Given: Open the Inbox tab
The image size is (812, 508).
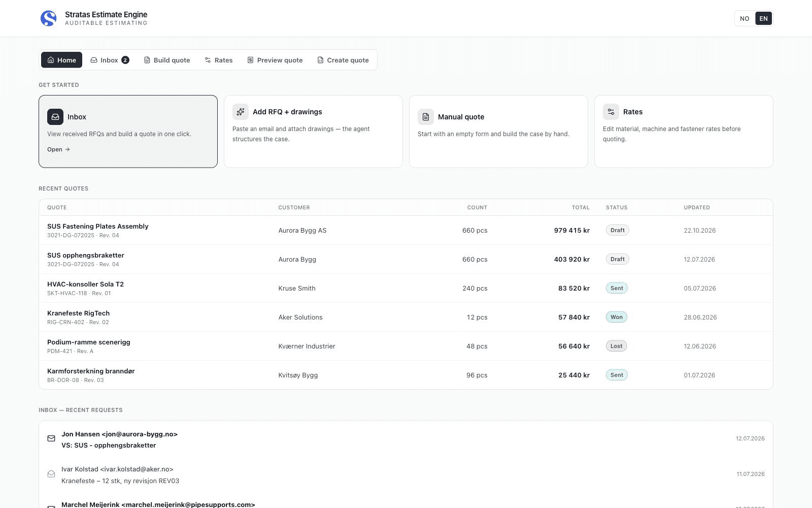Looking at the screenshot, I should pos(110,60).
